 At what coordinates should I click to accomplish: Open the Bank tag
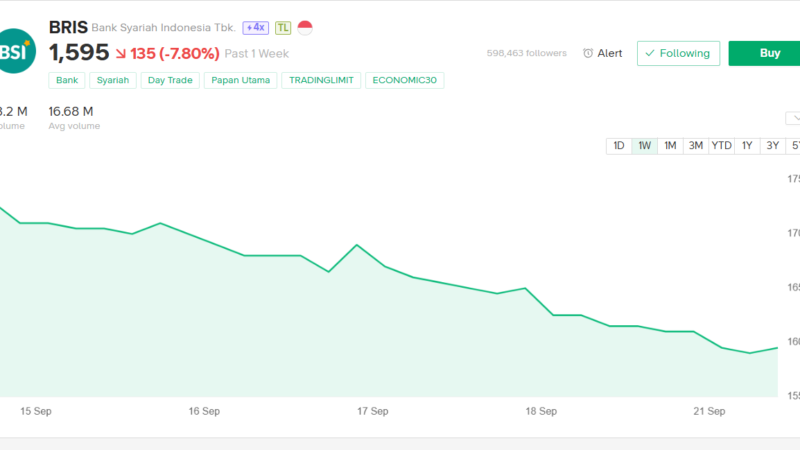tap(67, 80)
